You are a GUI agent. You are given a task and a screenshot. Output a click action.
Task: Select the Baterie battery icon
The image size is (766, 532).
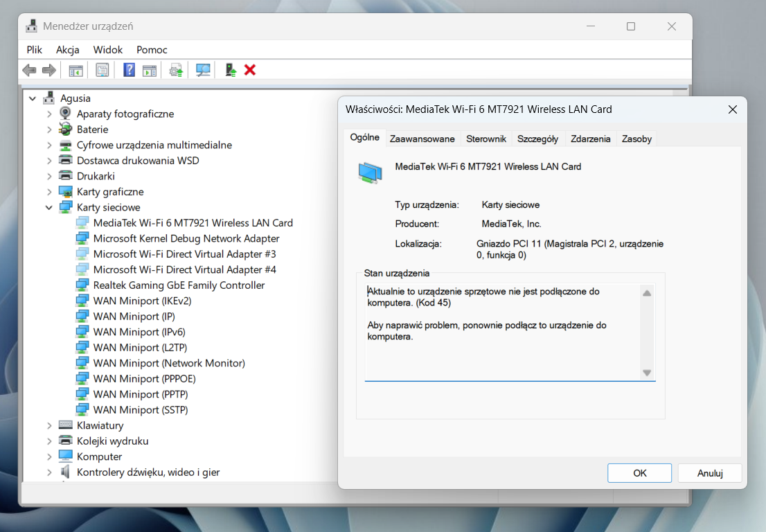coord(66,130)
